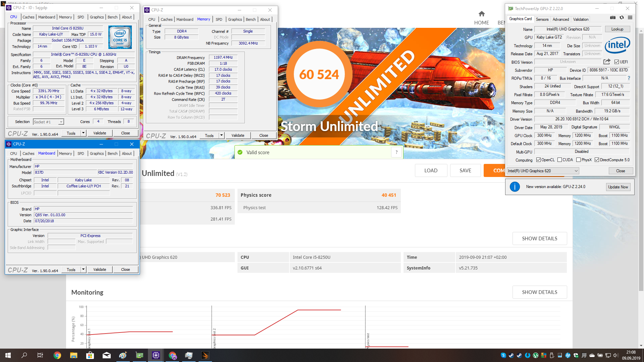The height and width of the screenshot is (362, 644).
Task: Switch to Validation tab in GPU-Z
Action: 581,19
